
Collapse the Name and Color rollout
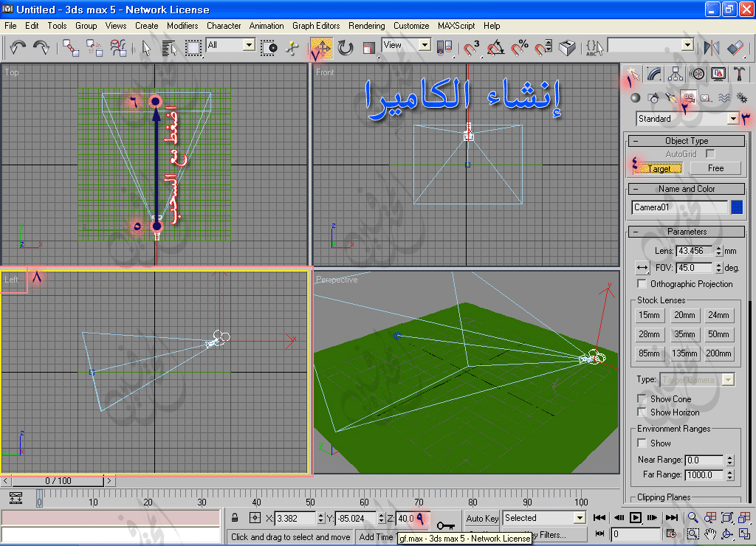tap(687, 189)
